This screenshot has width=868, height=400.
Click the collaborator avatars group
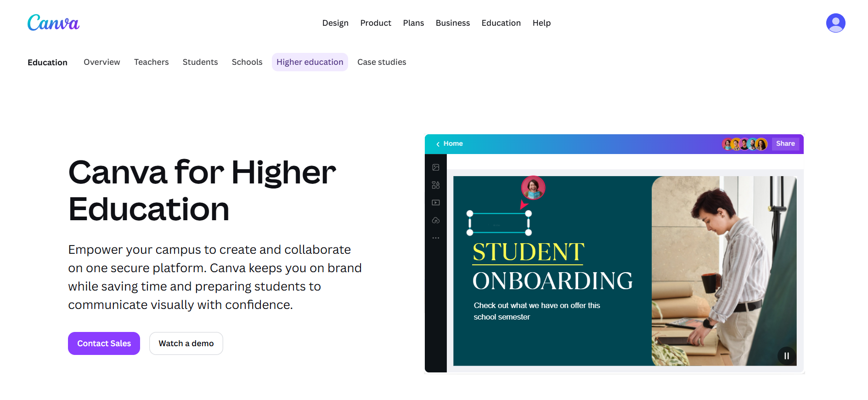click(744, 144)
